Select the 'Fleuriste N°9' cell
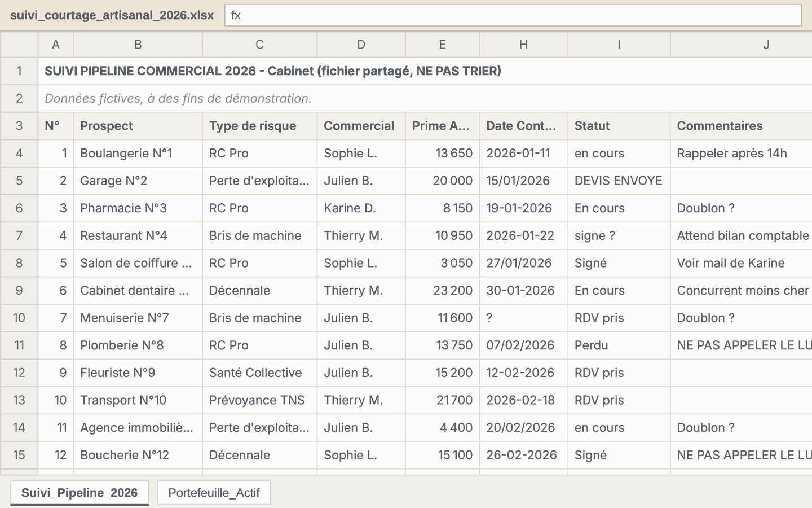The image size is (812, 508). 138,373
